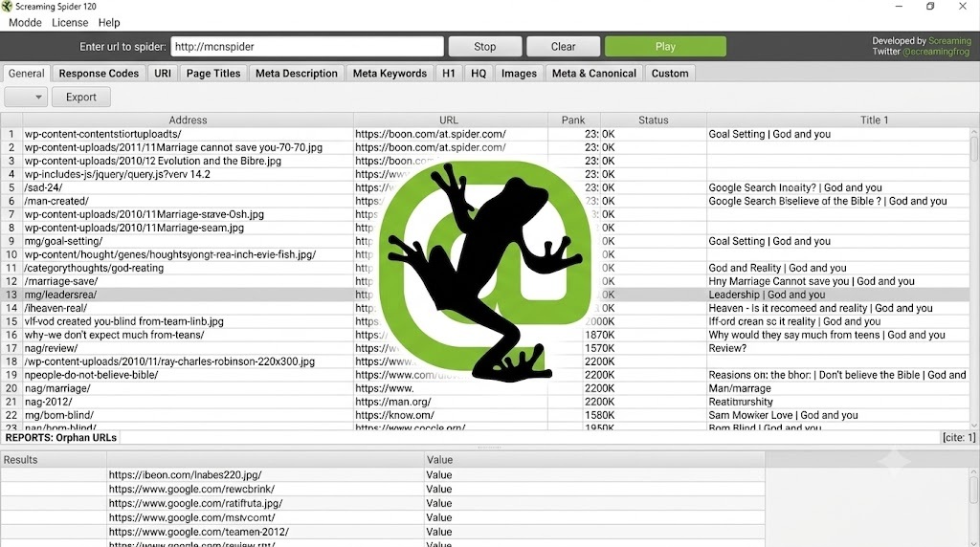
Task: Open the filter dropdown beside Export
Action: pos(26,97)
